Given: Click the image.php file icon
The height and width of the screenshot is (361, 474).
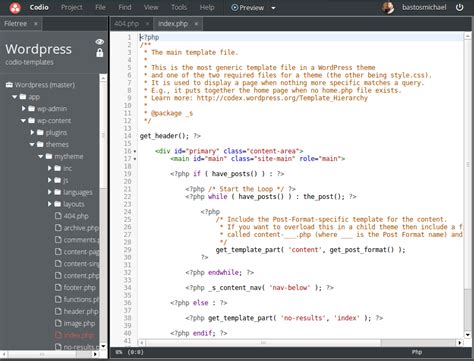Looking at the screenshot, I should [58, 323].
